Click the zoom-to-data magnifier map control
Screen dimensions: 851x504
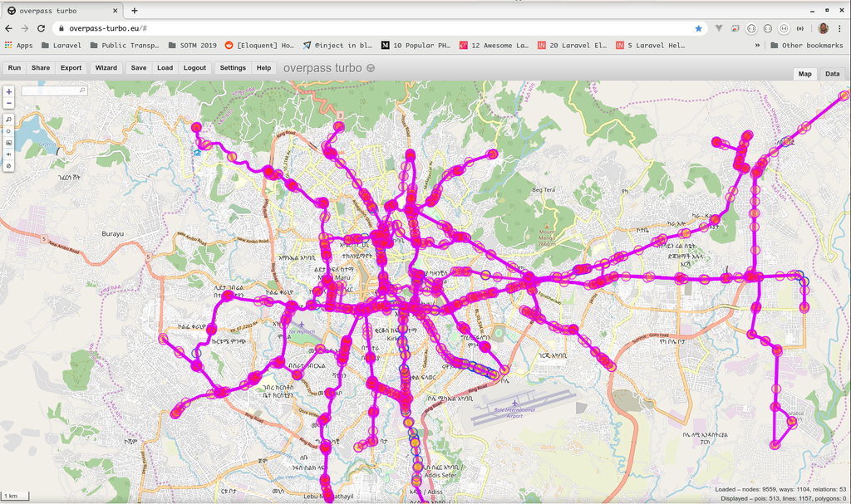[8, 120]
